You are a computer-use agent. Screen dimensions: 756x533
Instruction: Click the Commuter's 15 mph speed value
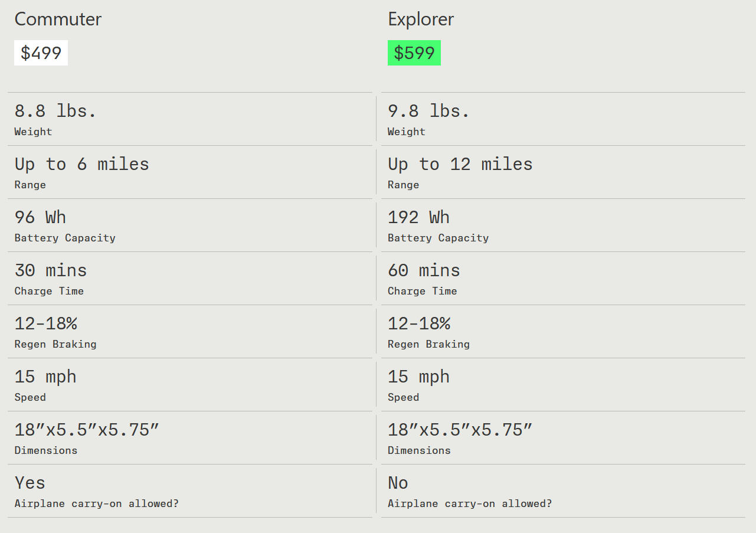[45, 377]
